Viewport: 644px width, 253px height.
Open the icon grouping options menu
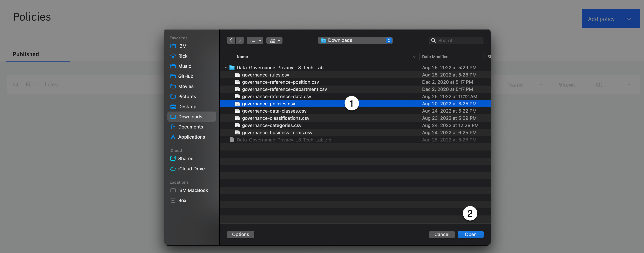(x=274, y=40)
